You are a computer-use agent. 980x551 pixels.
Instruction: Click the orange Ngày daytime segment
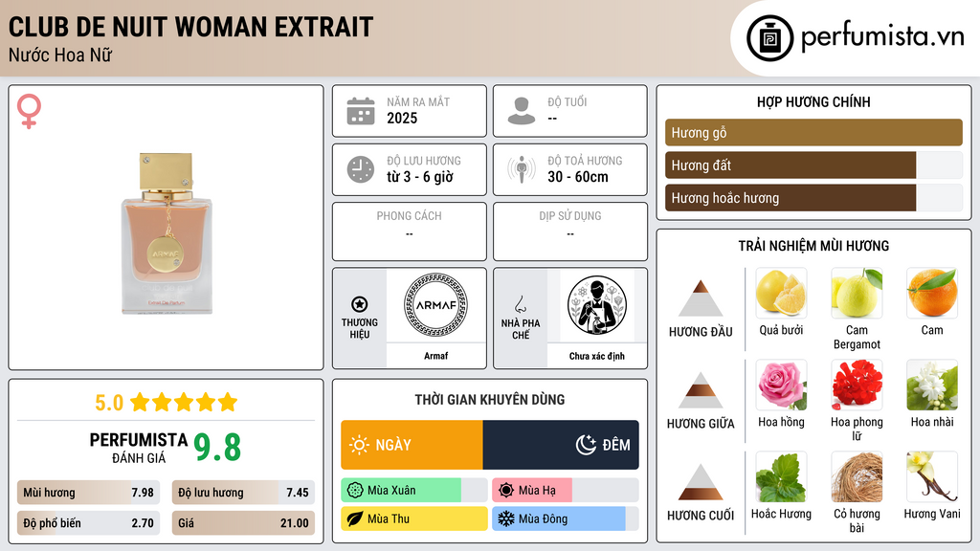(x=412, y=445)
